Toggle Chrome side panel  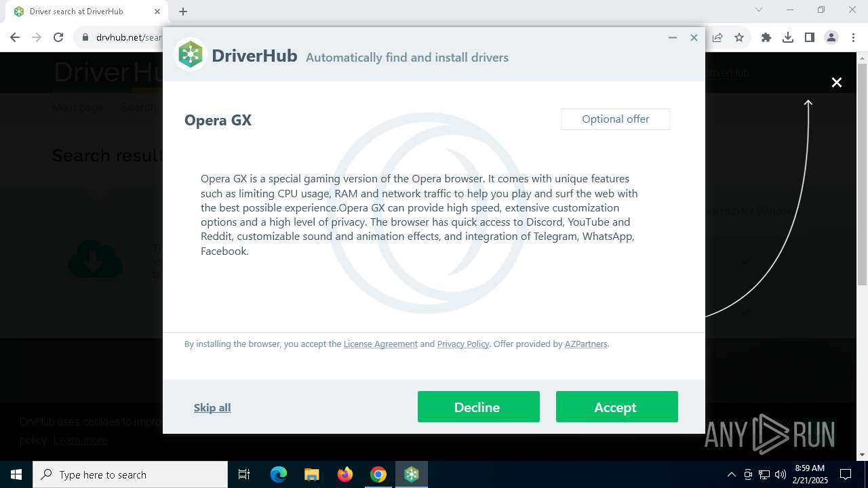click(810, 37)
